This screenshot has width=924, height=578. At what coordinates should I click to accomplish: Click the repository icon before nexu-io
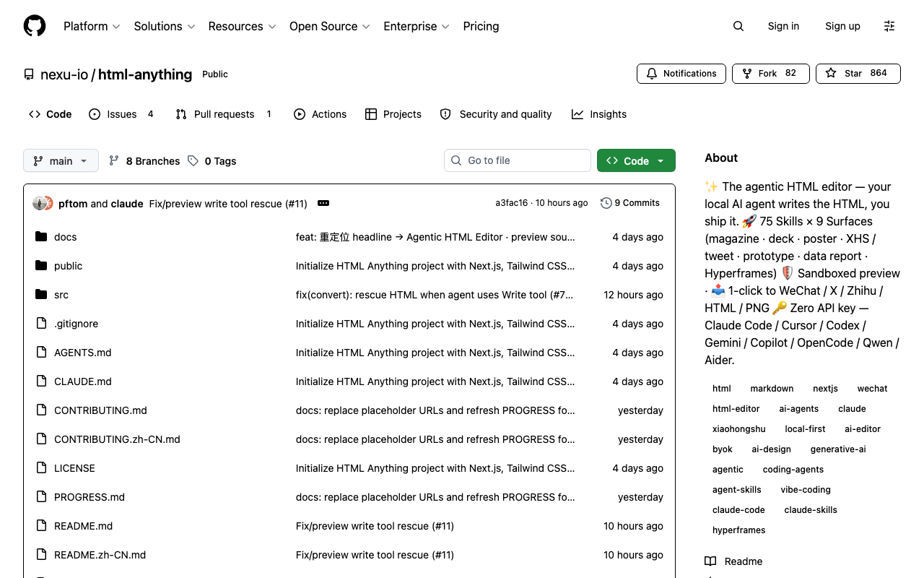(x=29, y=74)
